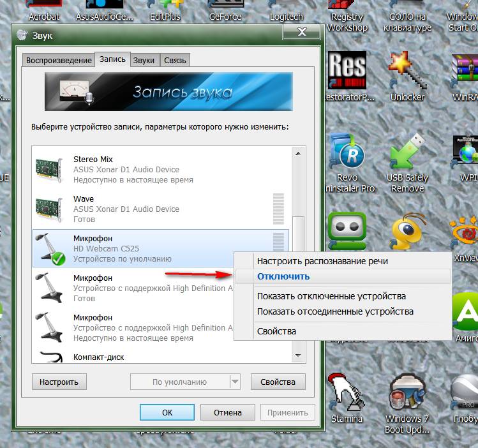
Task: Click the webcam microphone level meter
Action: (x=278, y=243)
